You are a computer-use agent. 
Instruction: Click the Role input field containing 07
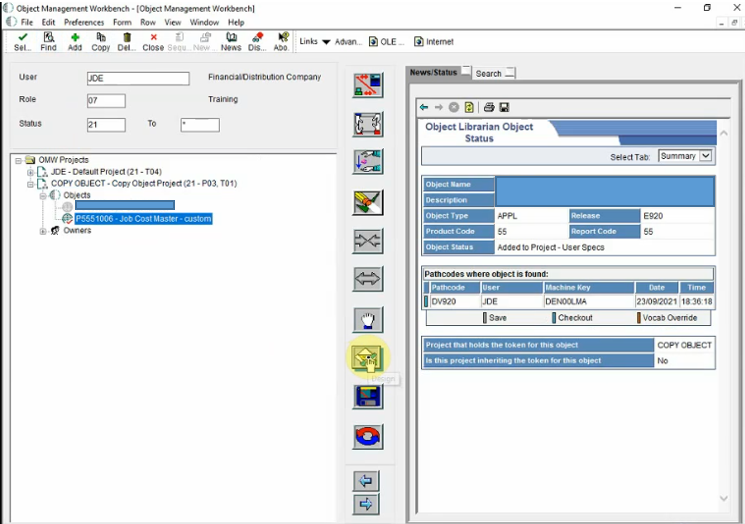click(106, 101)
